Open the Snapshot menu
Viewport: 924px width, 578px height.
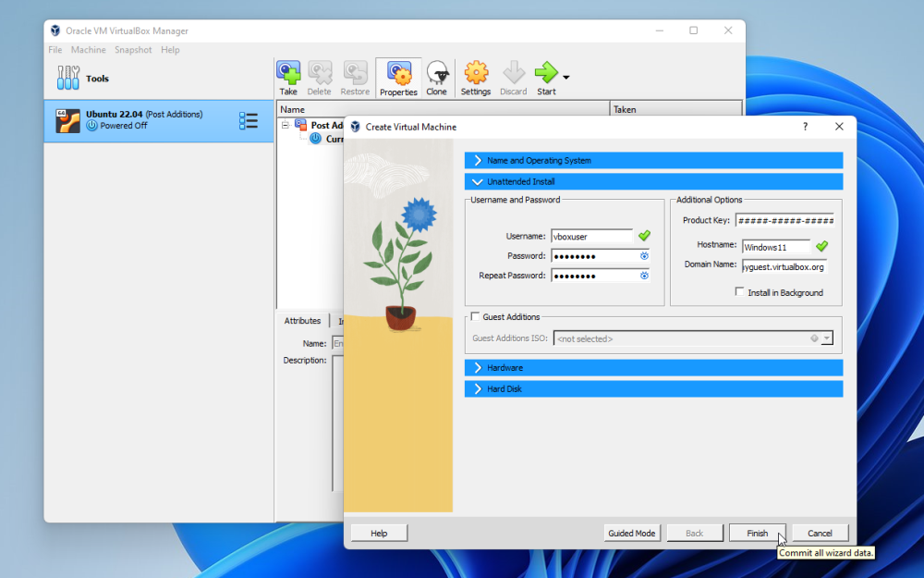click(133, 50)
